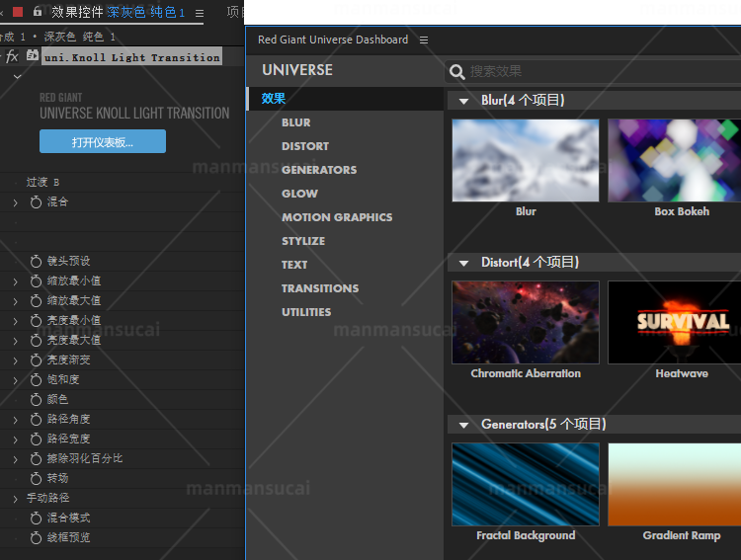Collapse the Generators(5 个项目) section
This screenshot has width=741, height=560.
(x=463, y=426)
